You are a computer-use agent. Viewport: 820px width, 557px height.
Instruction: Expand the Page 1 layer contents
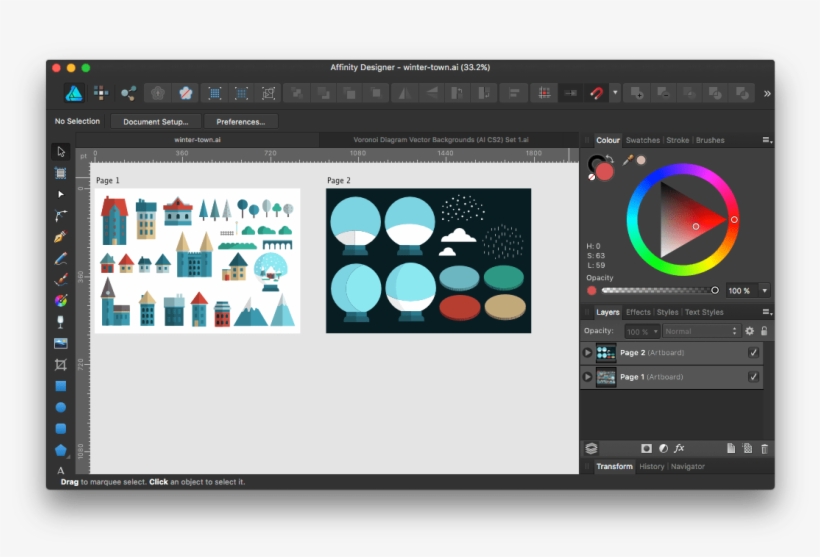tap(587, 377)
